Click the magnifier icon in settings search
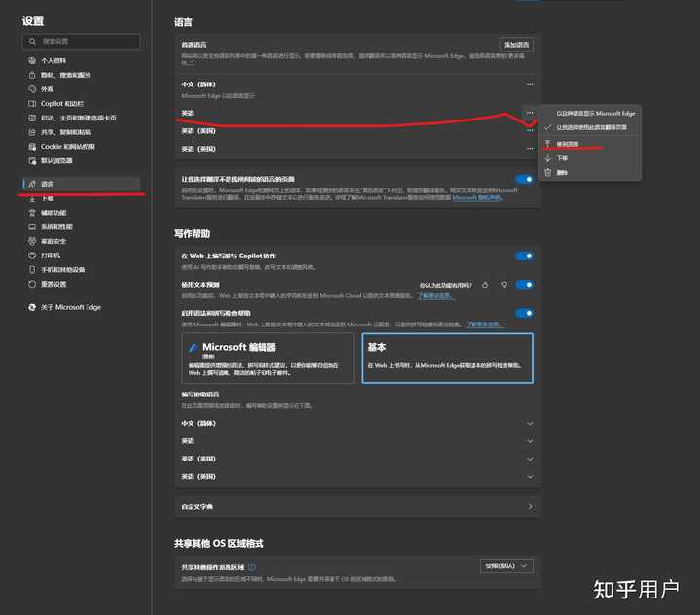 click(x=32, y=42)
